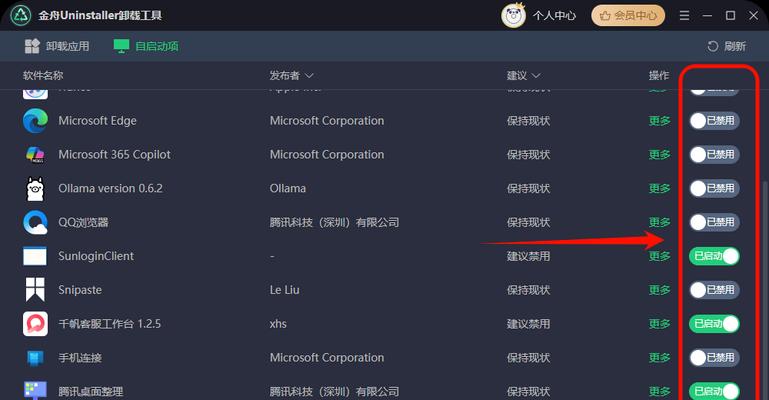The height and width of the screenshot is (400, 769).
Task: Switch to the 卸载应用 tab
Action: click(57, 46)
